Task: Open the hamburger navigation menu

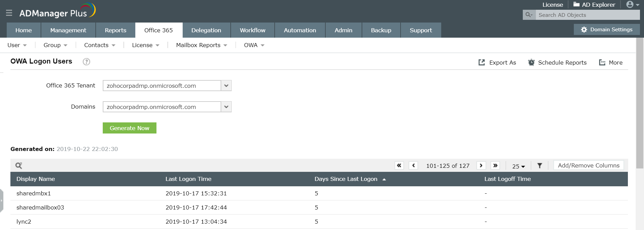Action: pyautogui.click(x=9, y=13)
